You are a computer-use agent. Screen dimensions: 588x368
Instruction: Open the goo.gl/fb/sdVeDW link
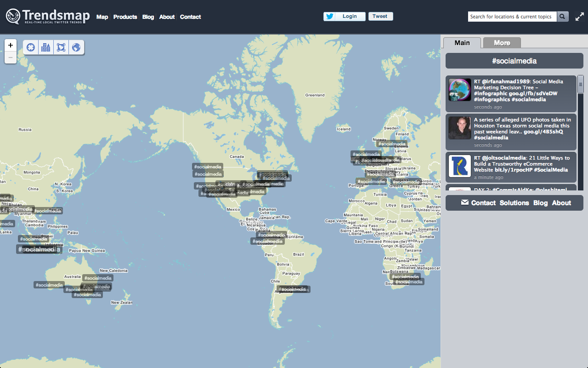[533, 93]
